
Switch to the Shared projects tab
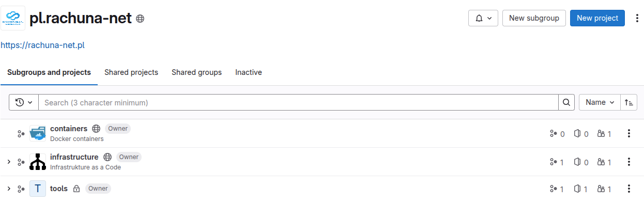click(131, 72)
